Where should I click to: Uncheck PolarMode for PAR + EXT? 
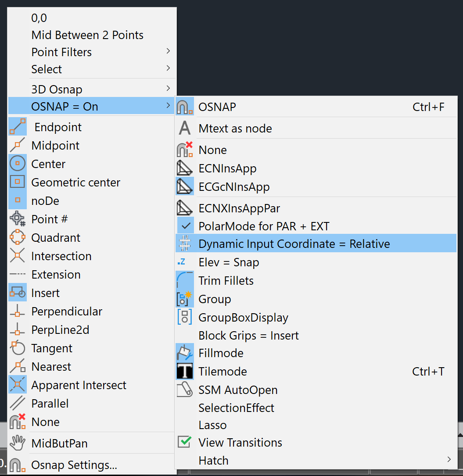(185, 226)
